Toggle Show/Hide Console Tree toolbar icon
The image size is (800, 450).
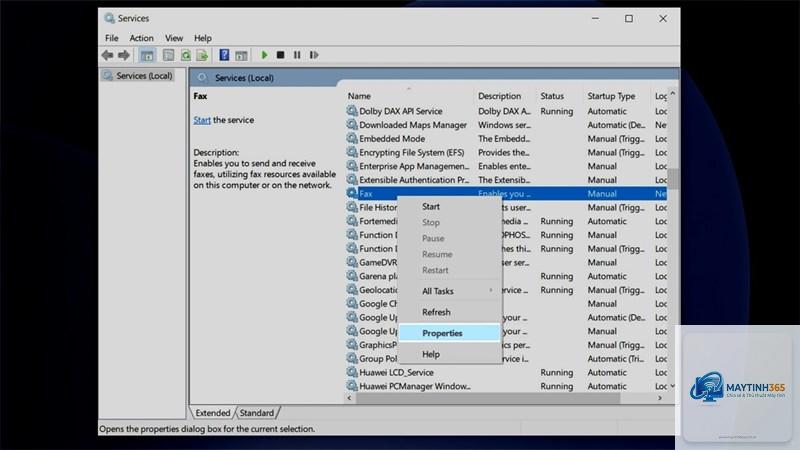(147, 55)
